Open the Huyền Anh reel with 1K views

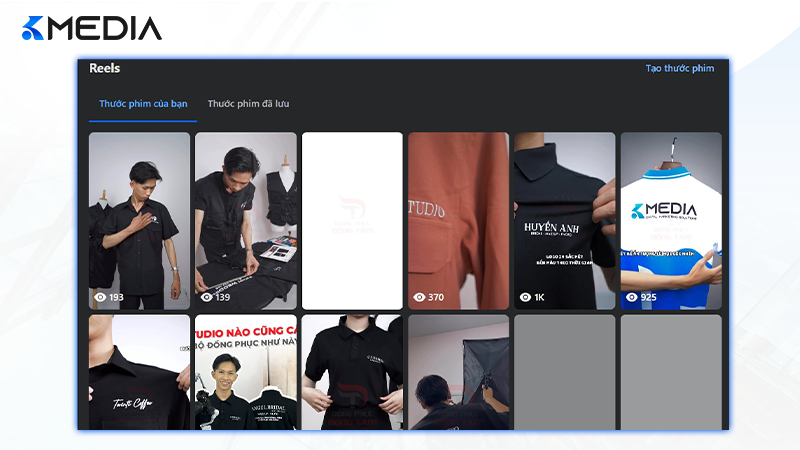565,221
